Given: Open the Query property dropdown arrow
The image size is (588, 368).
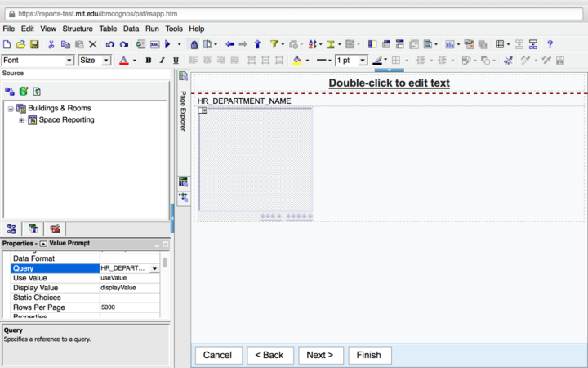Looking at the screenshot, I should point(154,268).
